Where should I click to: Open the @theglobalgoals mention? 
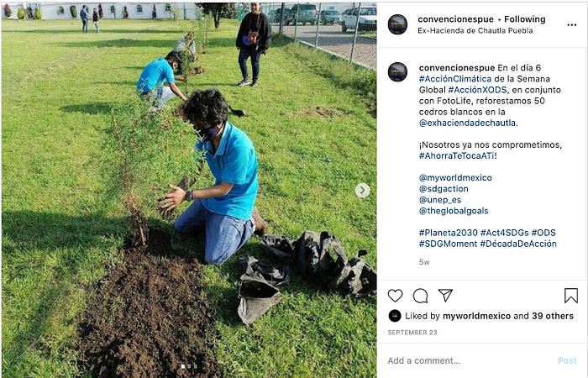pyautogui.click(x=454, y=211)
